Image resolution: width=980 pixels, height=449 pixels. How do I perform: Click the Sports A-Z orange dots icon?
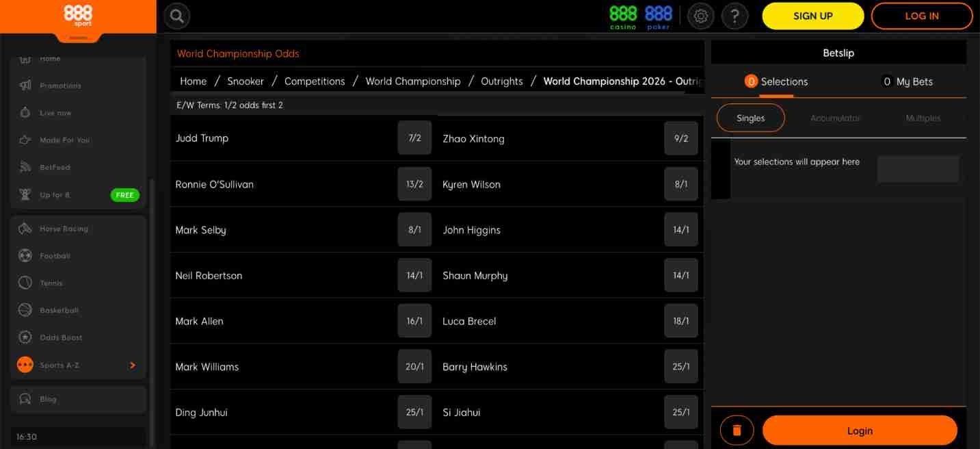[25, 365]
